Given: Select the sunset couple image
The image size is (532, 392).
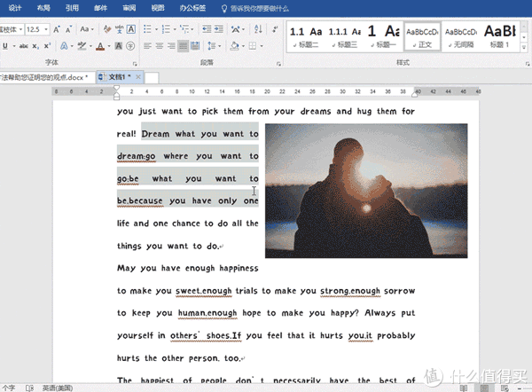Looking at the screenshot, I should click(x=365, y=189).
